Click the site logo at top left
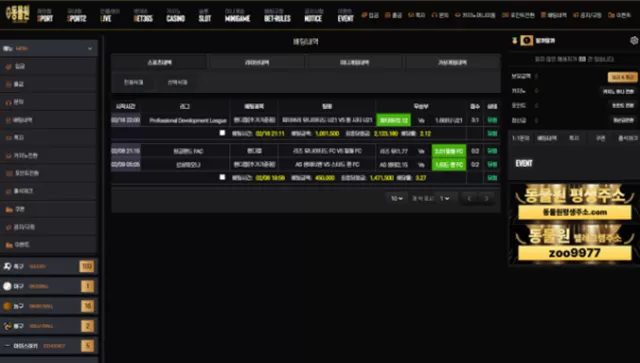 pos(17,14)
